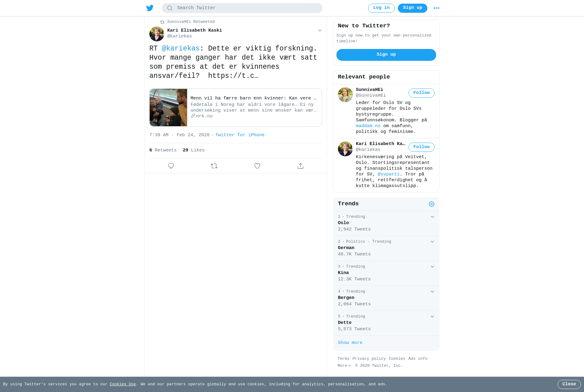Open the Log in button in the header
Viewport: 584px width, 392px height.
[381, 8]
